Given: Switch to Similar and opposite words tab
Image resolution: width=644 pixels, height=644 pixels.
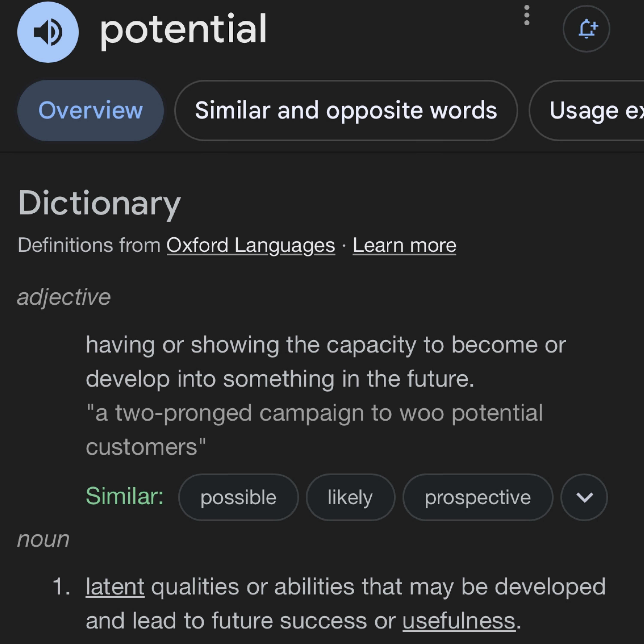Looking at the screenshot, I should tap(346, 110).
